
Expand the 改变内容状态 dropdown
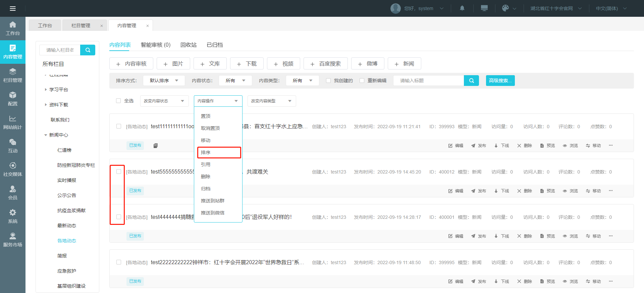pos(164,101)
